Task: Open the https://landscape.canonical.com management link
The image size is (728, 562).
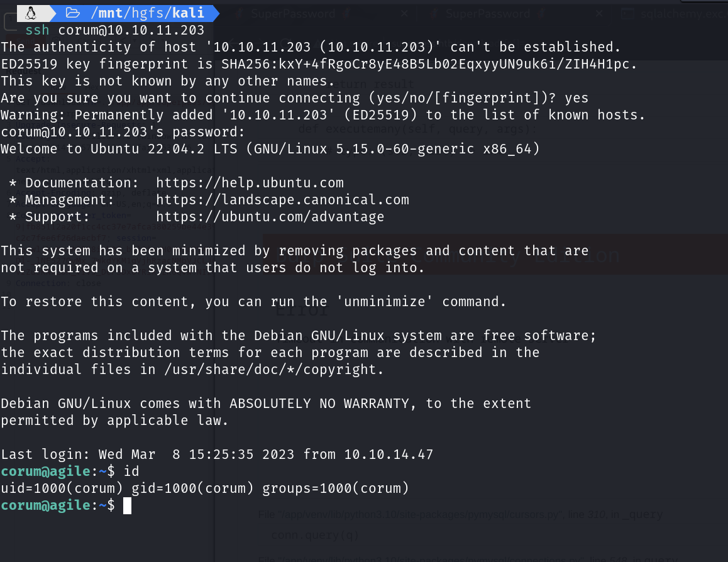Action: [282, 200]
